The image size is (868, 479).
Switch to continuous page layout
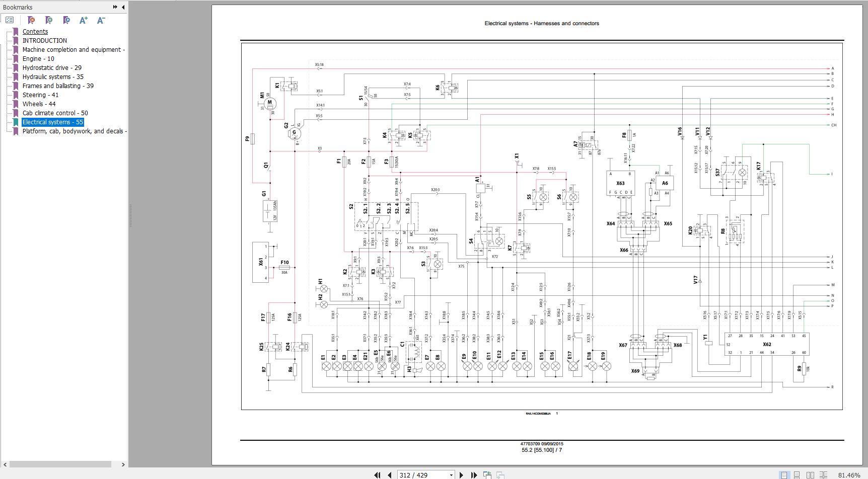click(x=797, y=475)
